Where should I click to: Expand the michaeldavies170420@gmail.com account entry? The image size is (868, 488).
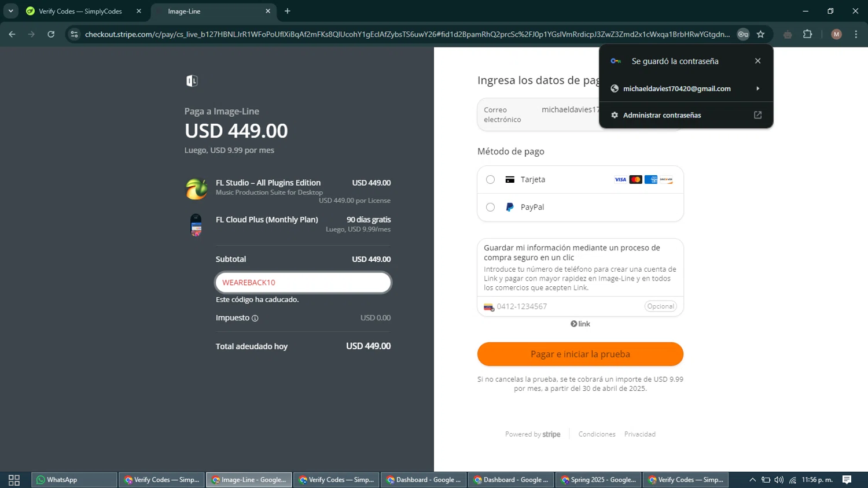coord(686,88)
